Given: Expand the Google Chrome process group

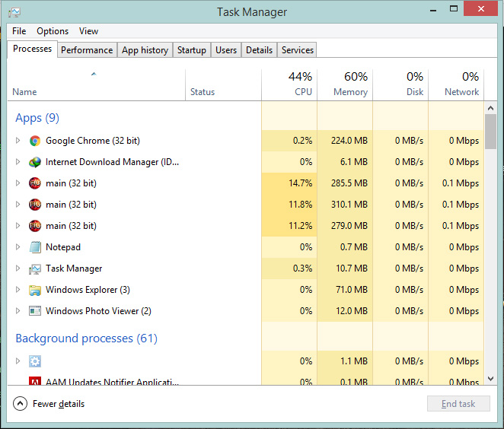Looking at the screenshot, I should [18, 140].
